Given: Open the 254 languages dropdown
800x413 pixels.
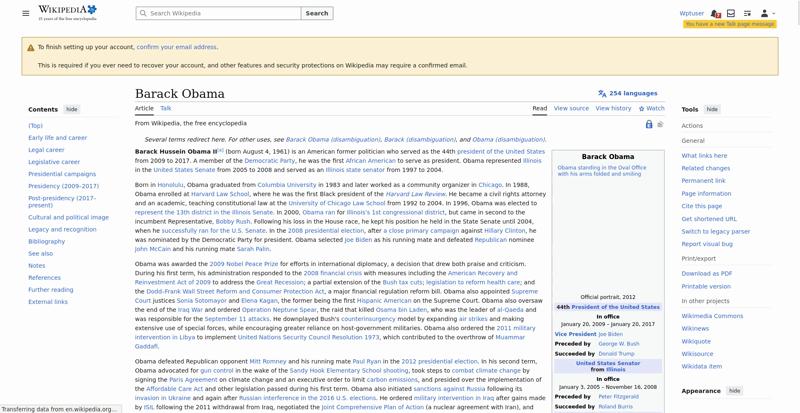Looking at the screenshot, I should tap(628, 93).
